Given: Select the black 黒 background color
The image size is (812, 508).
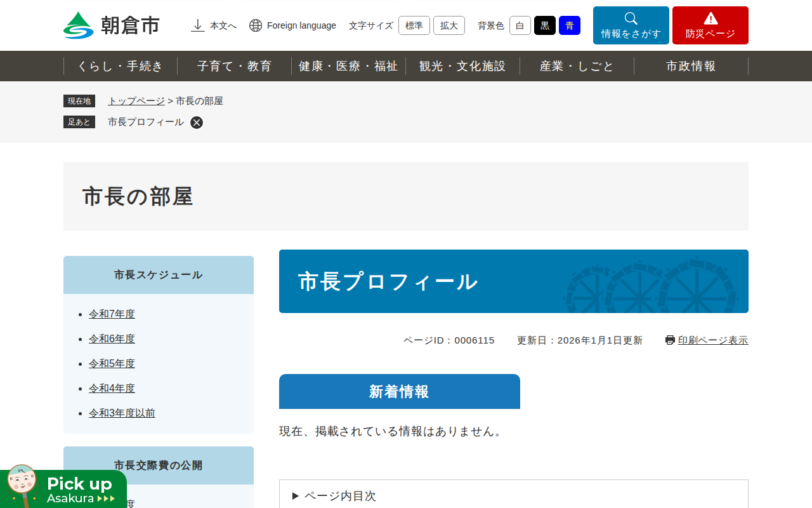Looking at the screenshot, I should pos(544,25).
